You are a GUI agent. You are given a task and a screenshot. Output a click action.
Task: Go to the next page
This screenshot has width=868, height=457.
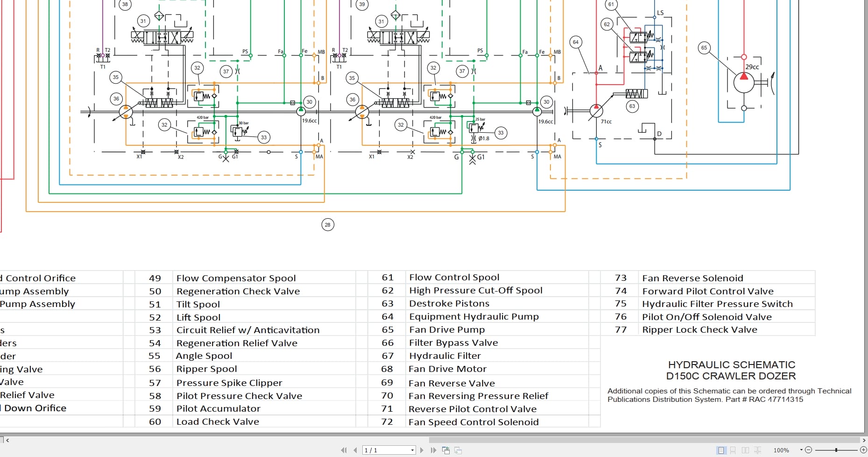click(422, 450)
